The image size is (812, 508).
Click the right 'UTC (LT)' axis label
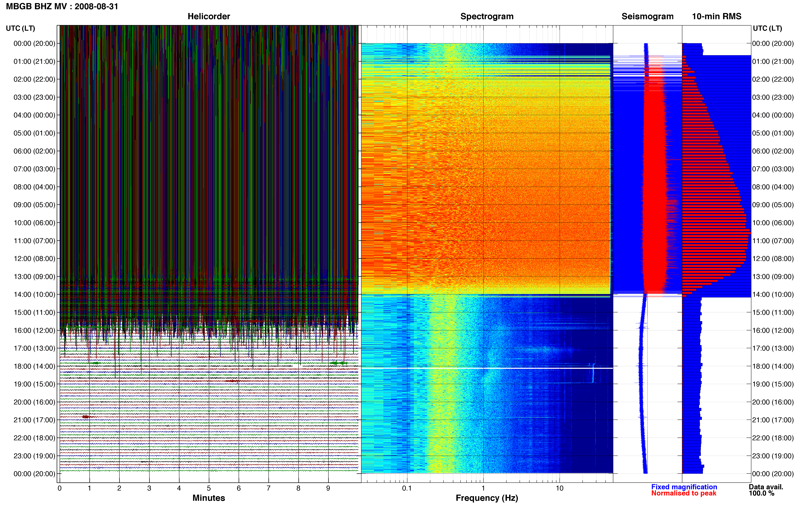pos(767,28)
